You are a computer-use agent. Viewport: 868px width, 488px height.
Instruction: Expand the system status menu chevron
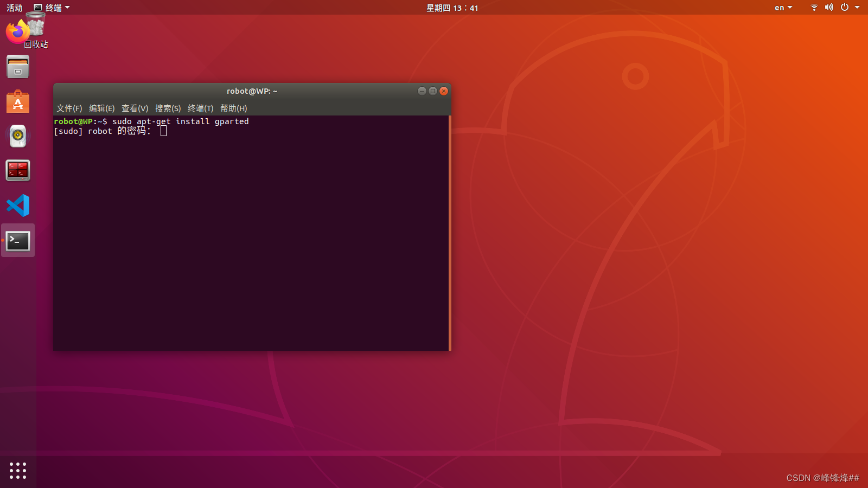pyautogui.click(x=858, y=8)
